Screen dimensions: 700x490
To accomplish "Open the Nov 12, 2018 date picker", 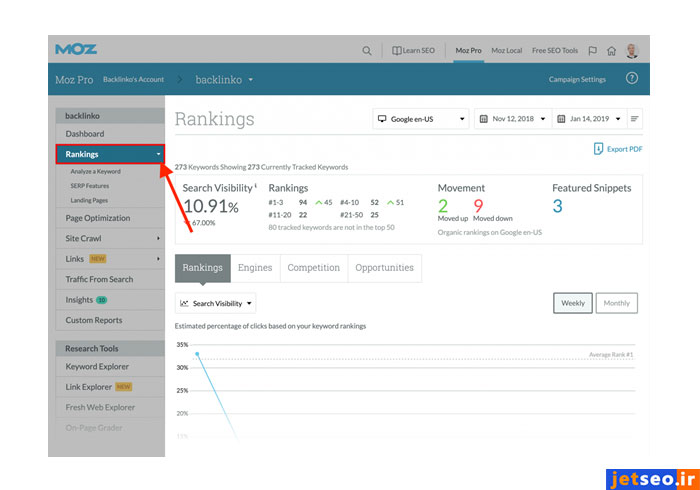I will (512, 119).
